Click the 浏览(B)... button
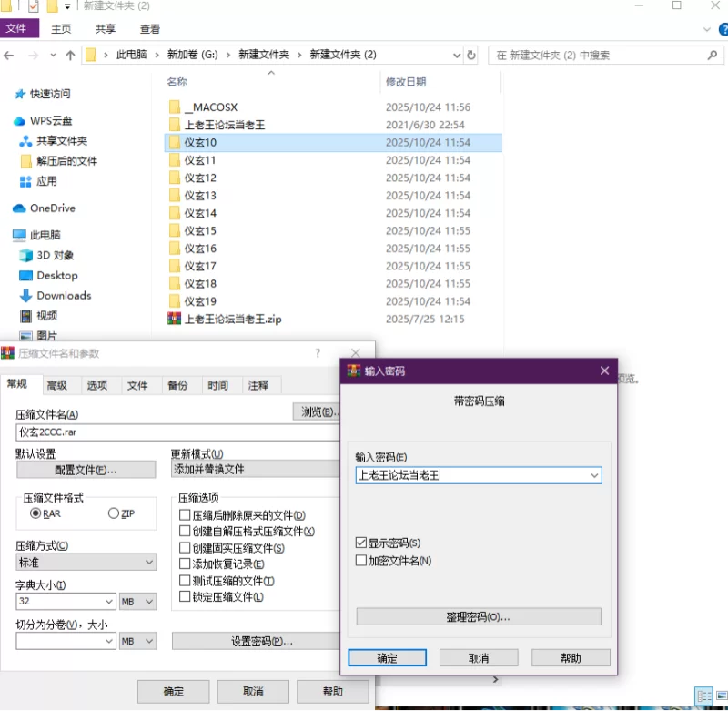The height and width of the screenshot is (711, 728). 317,411
